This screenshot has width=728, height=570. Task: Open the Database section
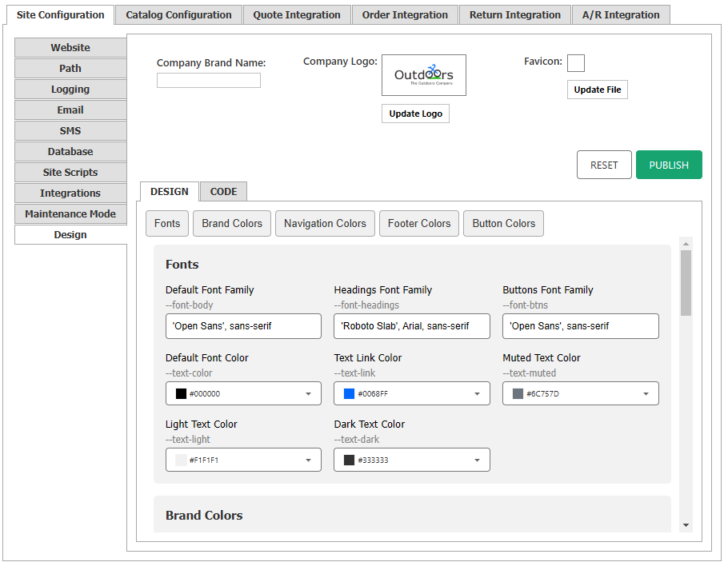(x=70, y=152)
